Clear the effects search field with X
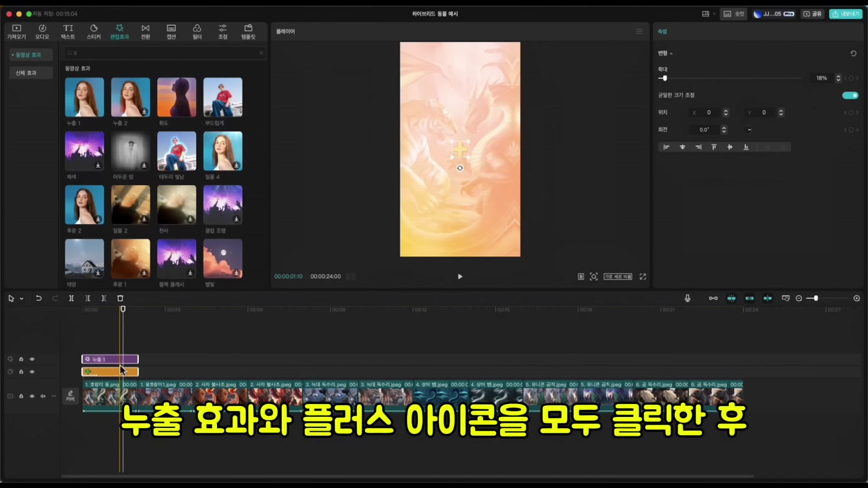 261,53
